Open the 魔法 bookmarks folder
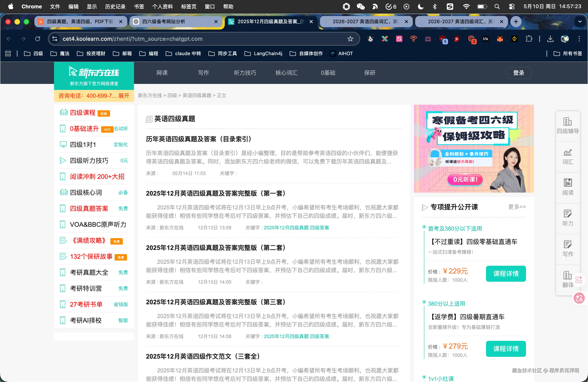The image size is (588, 382). coord(60,54)
